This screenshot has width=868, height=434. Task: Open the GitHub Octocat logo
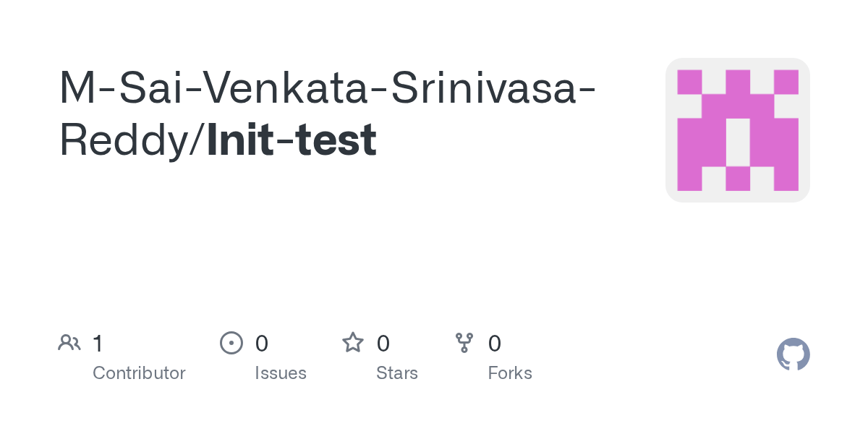pyautogui.click(x=793, y=354)
